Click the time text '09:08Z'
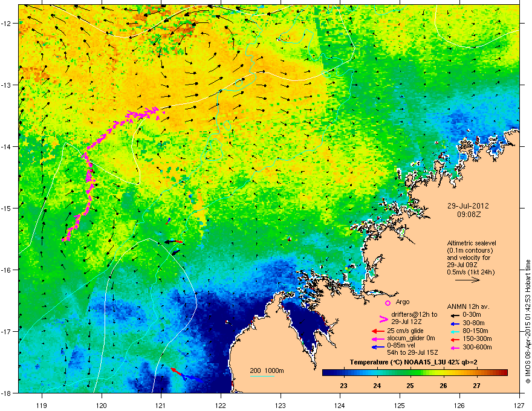This screenshot has width=532, height=411. click(x=469, y=215)
